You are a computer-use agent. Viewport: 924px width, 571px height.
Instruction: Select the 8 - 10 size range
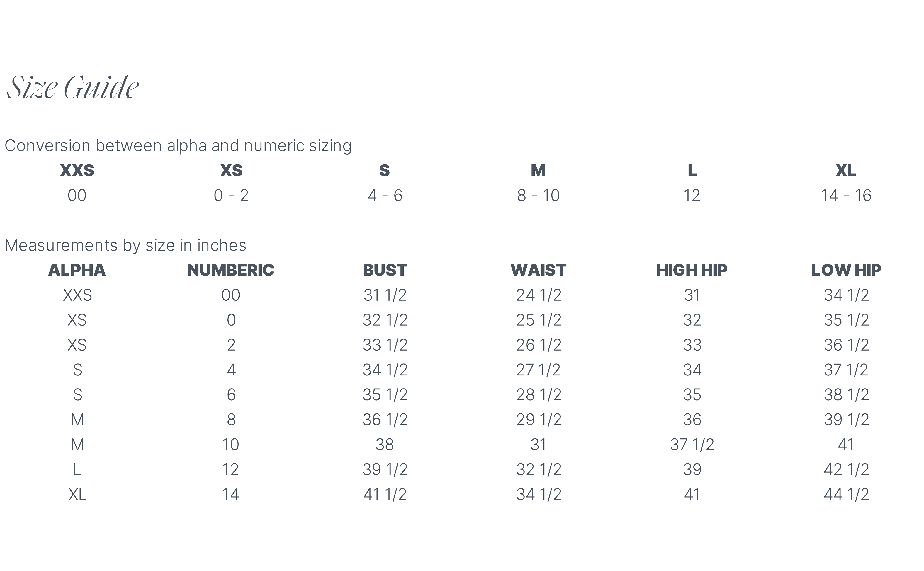539,196
